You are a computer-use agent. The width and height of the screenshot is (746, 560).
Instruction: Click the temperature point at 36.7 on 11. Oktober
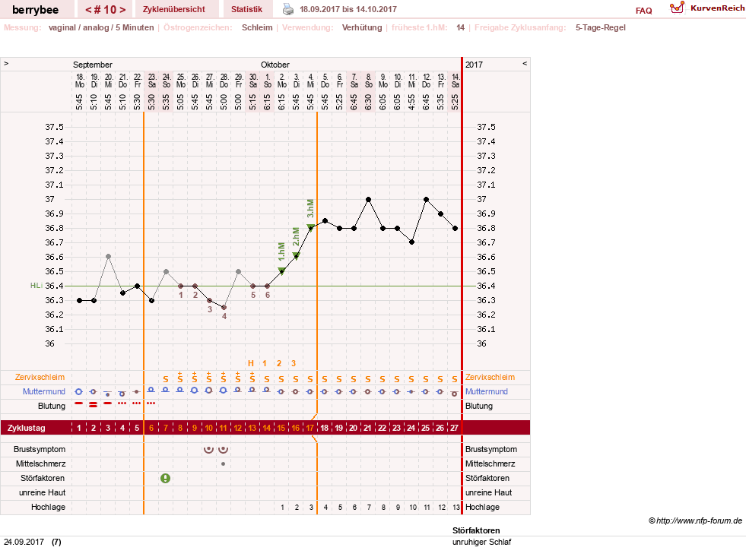411,242
